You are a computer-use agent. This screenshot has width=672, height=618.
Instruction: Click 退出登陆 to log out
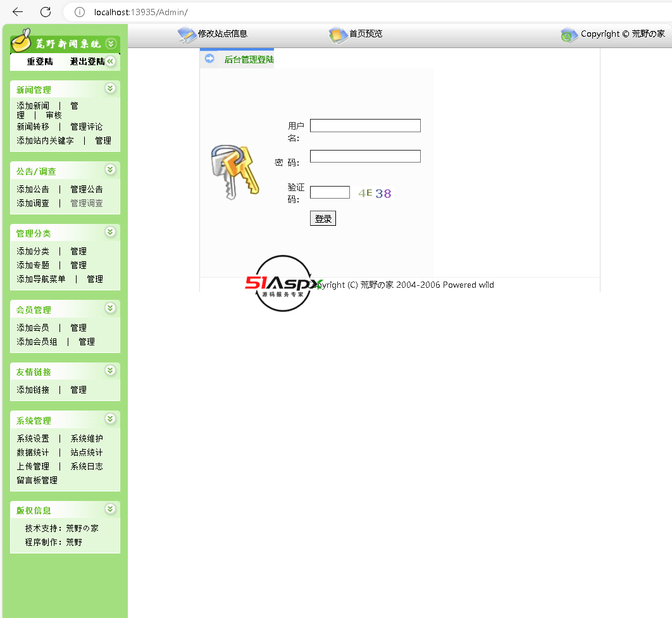(87, 61)
